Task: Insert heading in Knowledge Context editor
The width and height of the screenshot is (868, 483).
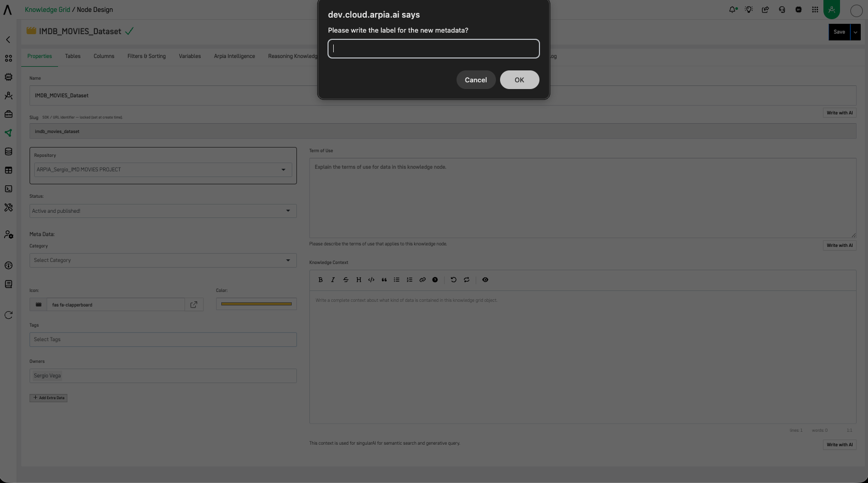Action: coord(359,280)
